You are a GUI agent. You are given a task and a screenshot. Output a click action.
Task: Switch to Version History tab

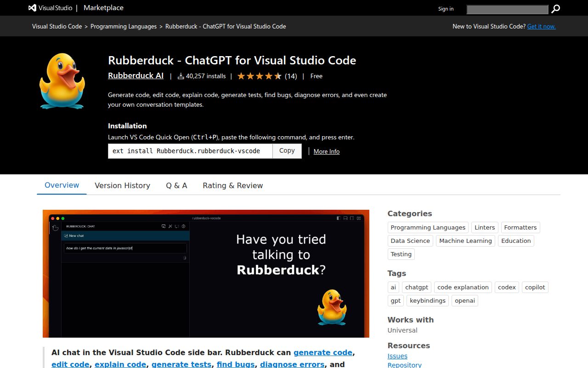[x=122, y=185]
